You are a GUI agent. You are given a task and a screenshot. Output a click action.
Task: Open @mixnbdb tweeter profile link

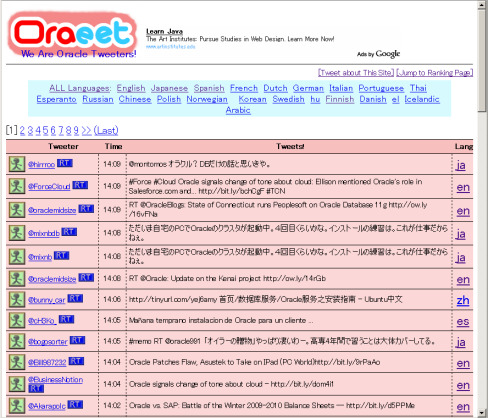point(44,233)
